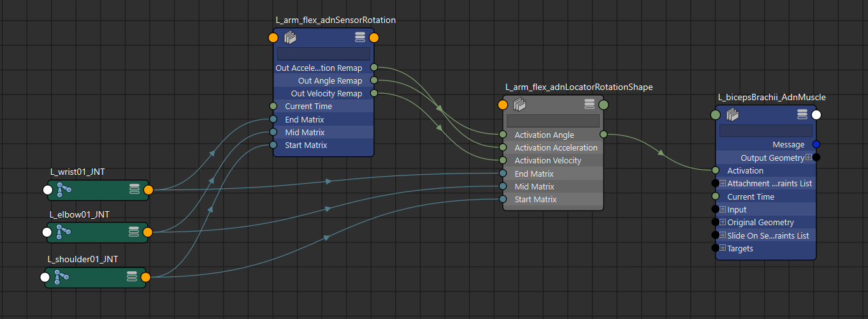Toggle view mode on L_bicepsBrachii_AdnMuscle node

pos(802,115)
